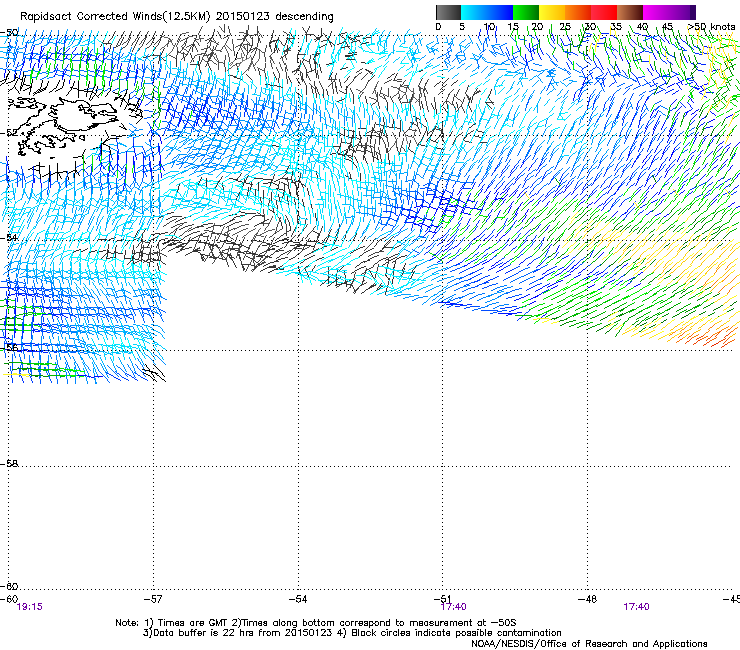Click the red 30-35 knots legend segment

pyautogui.click(x=604, y=12)
